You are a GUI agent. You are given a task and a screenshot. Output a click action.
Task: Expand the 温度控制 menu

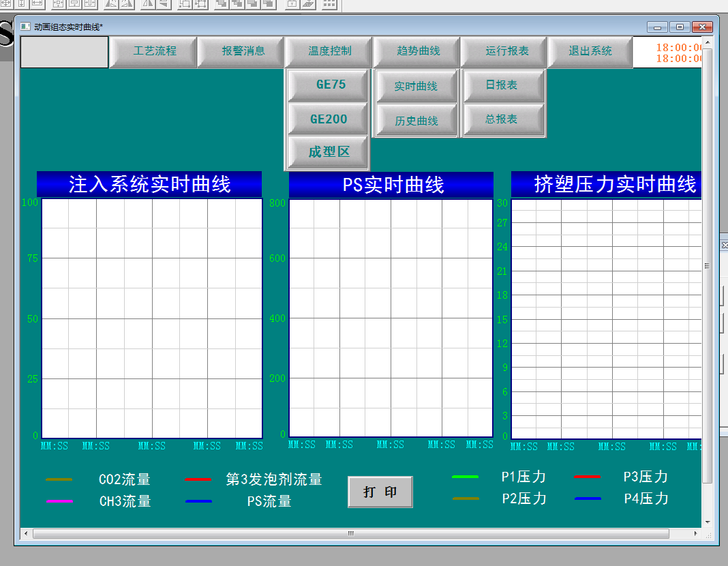329,51
